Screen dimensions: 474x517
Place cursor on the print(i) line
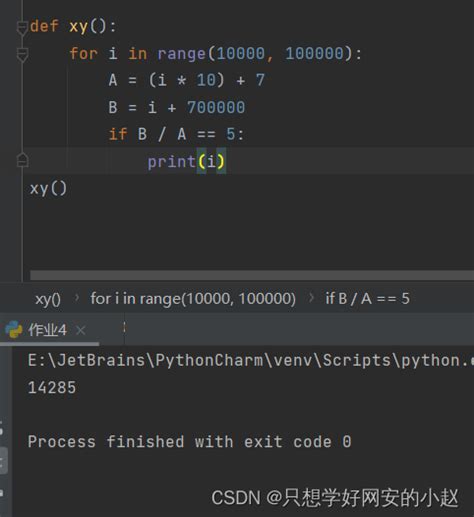coord(248,161)
